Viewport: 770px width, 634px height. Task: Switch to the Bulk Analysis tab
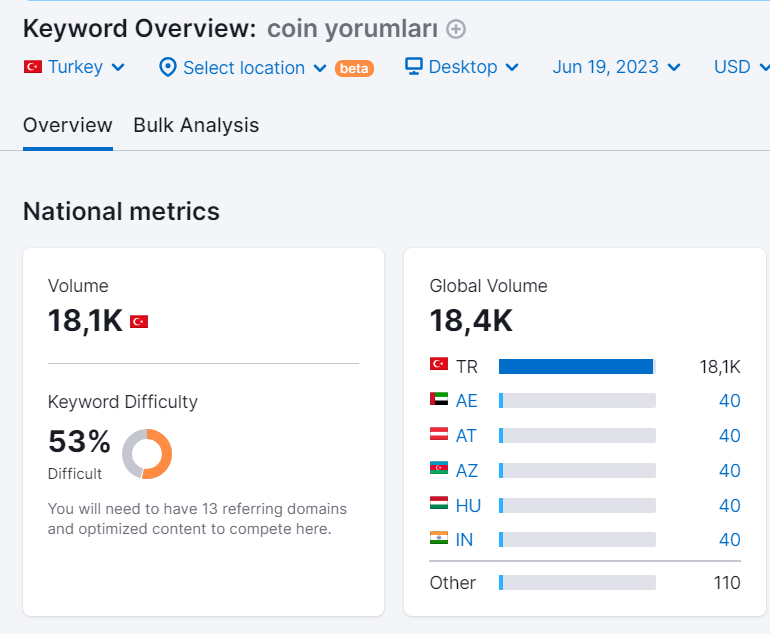(x=196, y=125)
